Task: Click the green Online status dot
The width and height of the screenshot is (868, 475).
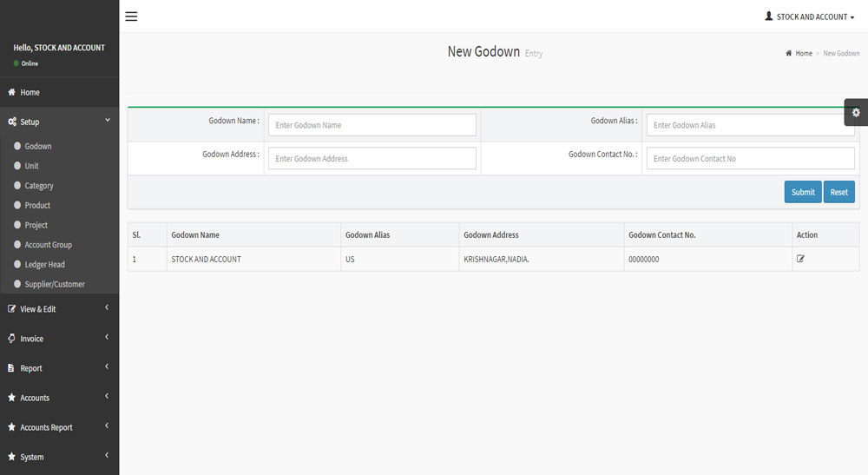Action: [16, 63]
